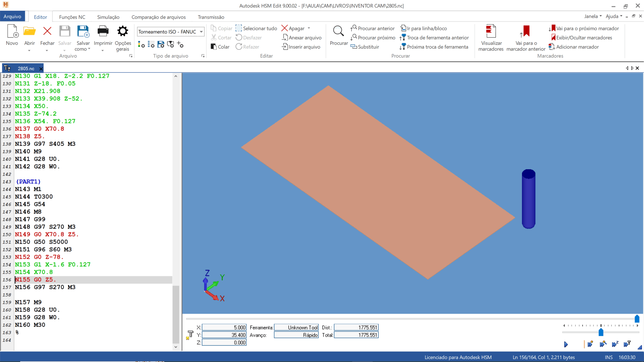This screenshot has height=362, width=644.
Task: Click skip to next Z level icon
Action: [615, 344]
